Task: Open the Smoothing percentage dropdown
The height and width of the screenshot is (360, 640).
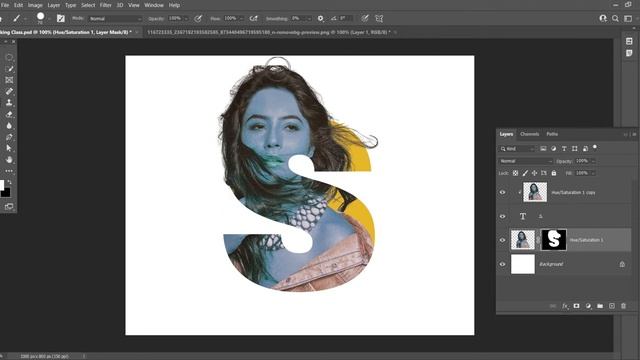Action: click(x=309, y=19)
